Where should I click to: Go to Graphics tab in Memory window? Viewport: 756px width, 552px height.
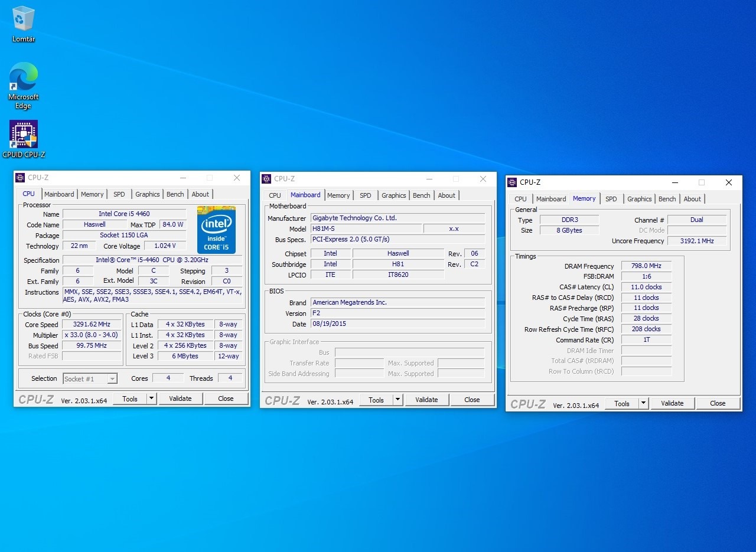[x=640, y=199]
